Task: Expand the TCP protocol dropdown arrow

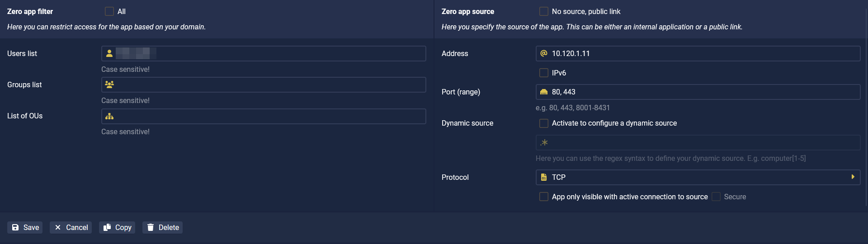Action: pos(853,177)
